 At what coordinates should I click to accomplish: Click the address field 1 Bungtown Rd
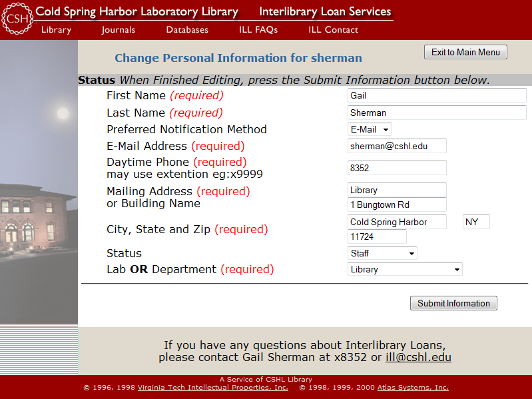click(x=397, y=204)
